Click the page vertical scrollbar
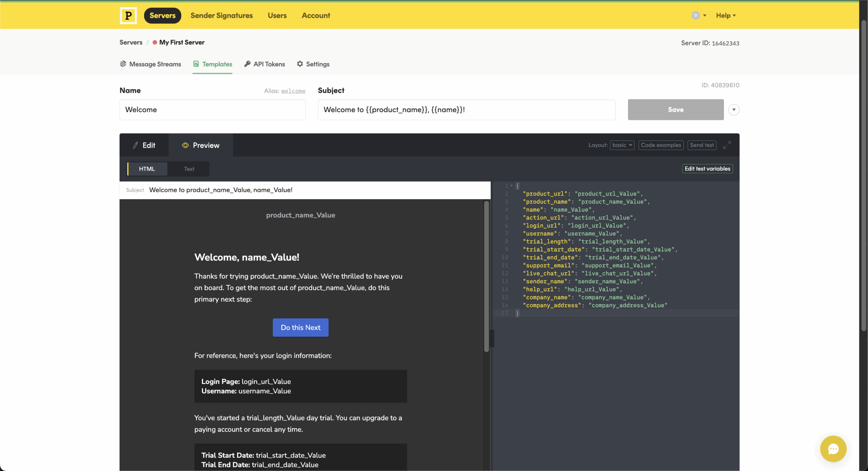 pyautogui.click(x=864, y=176)
